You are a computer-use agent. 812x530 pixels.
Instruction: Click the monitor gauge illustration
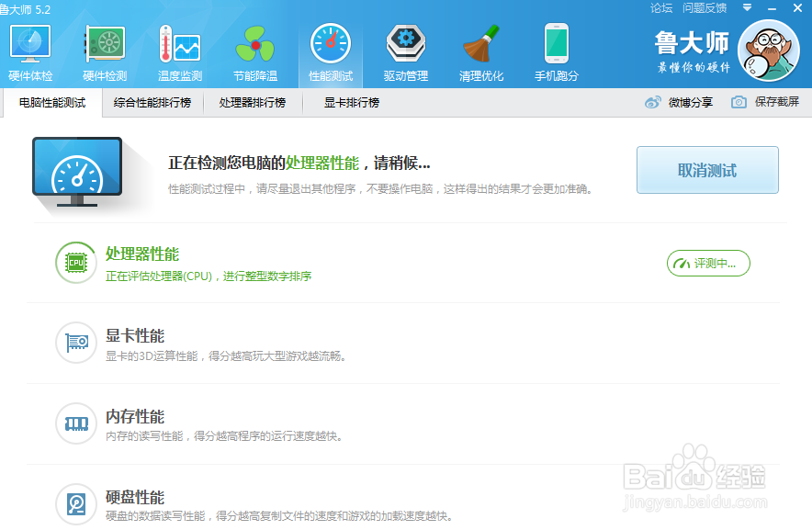coord(77,172)
